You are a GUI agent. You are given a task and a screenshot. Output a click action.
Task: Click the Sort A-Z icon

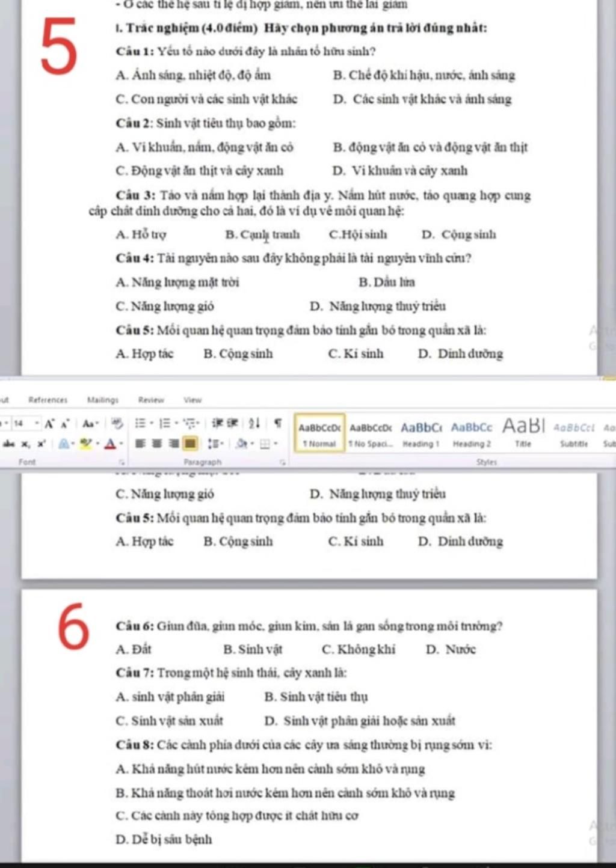pos(254,423)
